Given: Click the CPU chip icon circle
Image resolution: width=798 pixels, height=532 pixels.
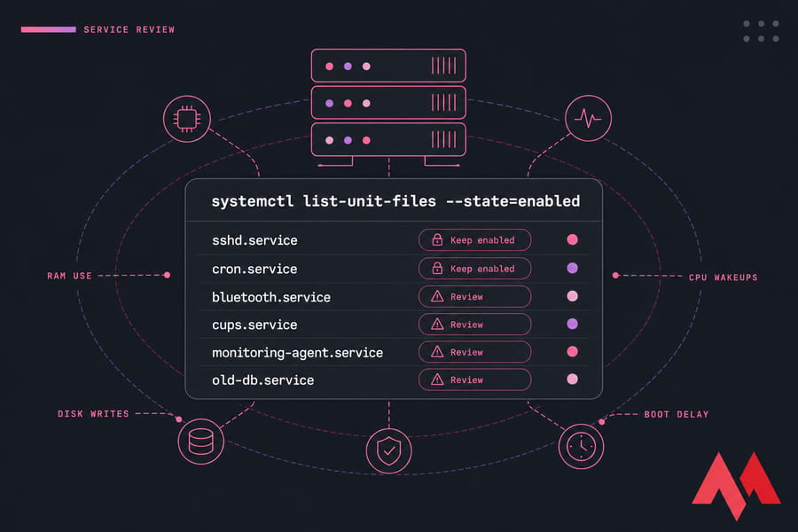Looking at the screenshot, I should click(187, 119).
